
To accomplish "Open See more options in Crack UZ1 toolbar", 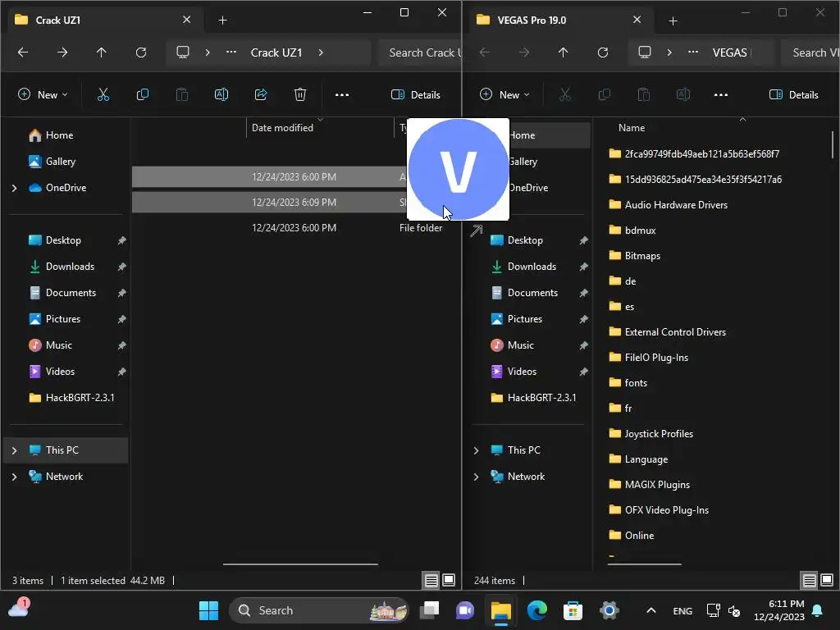I will coord(342,95).
